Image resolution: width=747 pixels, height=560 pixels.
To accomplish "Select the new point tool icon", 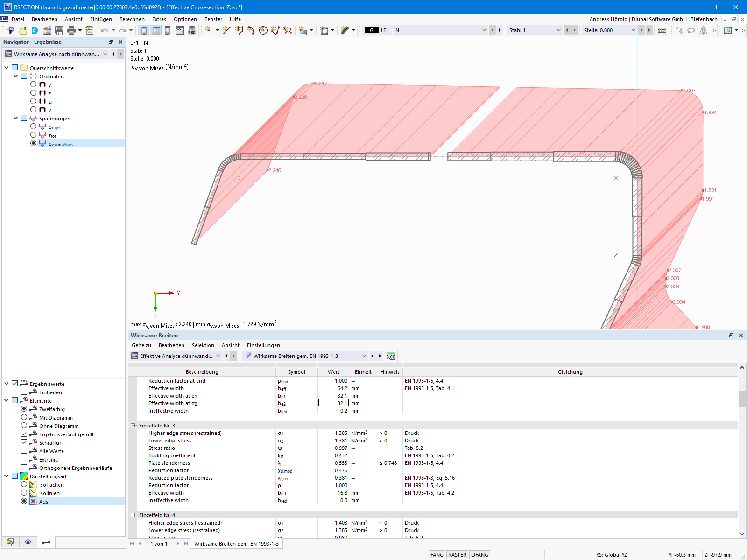I will (208, 30).
